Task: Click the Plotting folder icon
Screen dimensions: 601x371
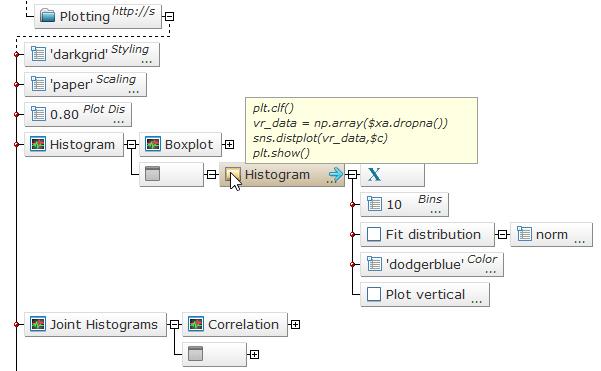Action: [x=48, y=16]
